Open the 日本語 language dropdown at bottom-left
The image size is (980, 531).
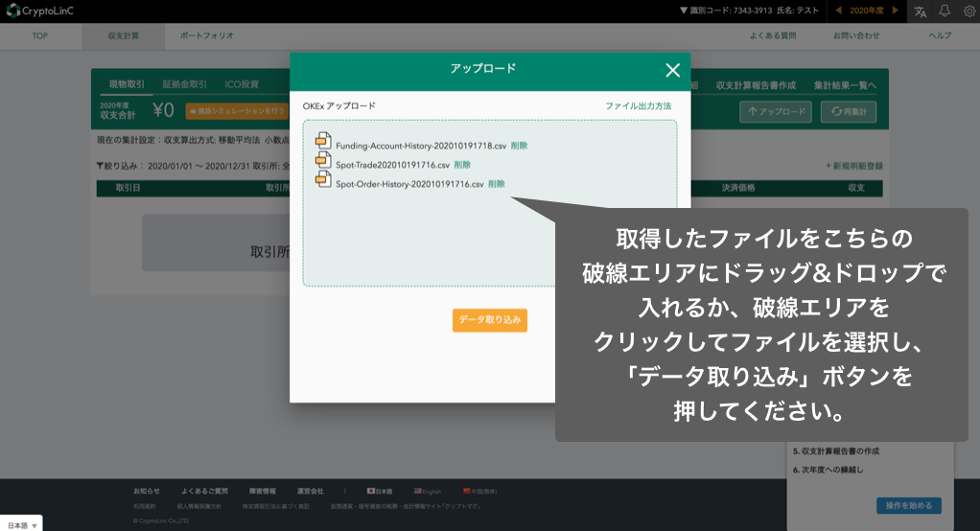coord(22,525)
